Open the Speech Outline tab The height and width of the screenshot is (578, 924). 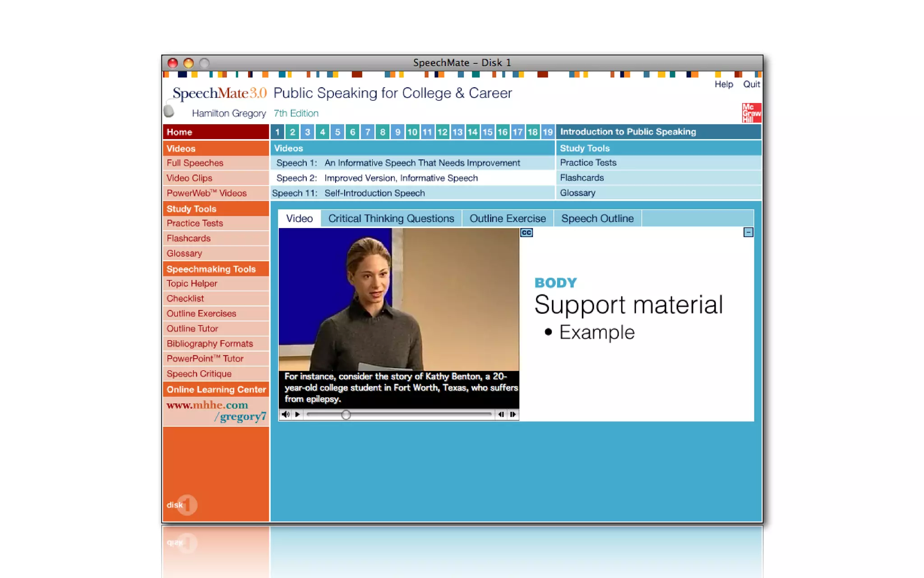click(597, 219)
